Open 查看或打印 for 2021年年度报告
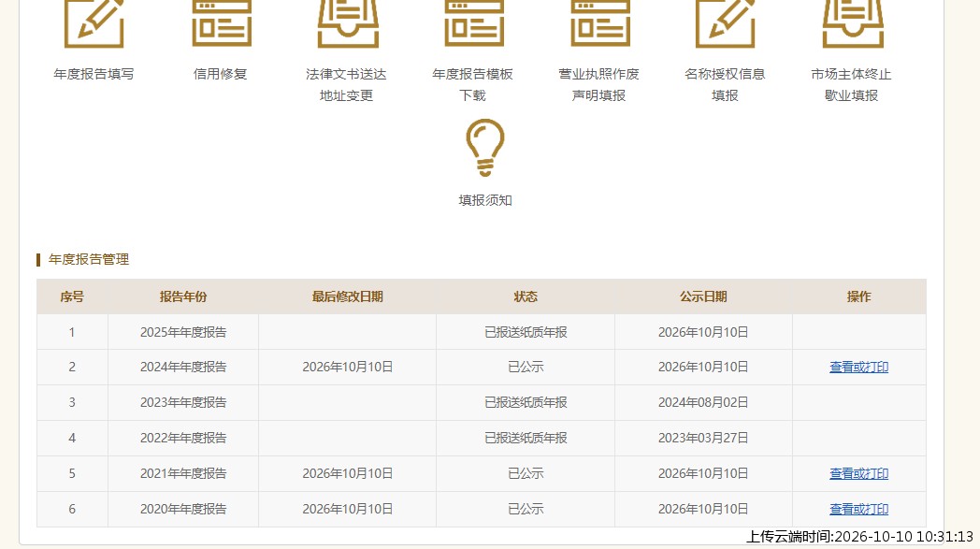The height and width of the screenshot is (549, 980). pos(858,474)
